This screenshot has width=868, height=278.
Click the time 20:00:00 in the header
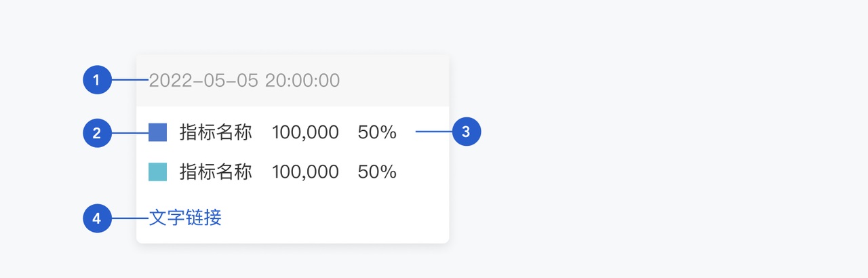click(302, 81)
